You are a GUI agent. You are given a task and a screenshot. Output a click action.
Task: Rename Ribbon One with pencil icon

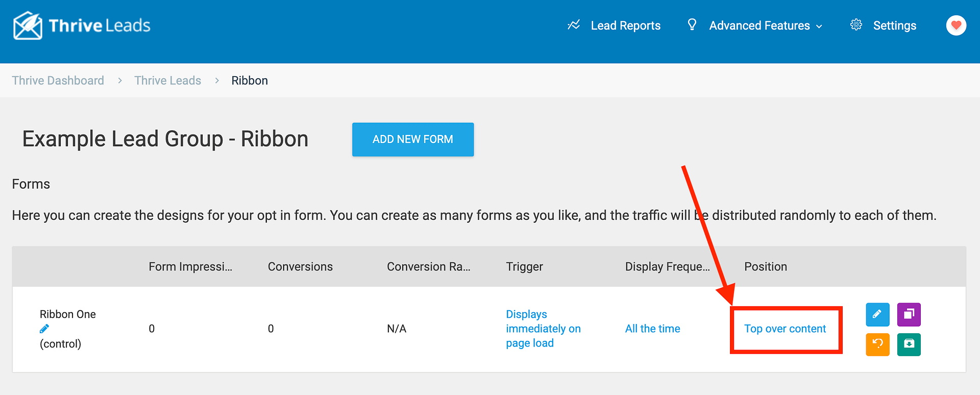coord(44,329)
